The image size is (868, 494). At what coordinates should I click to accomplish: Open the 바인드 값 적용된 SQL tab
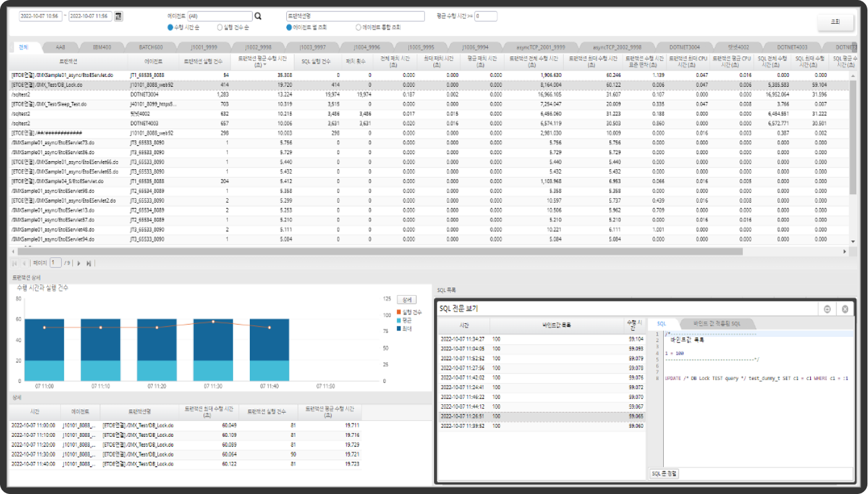(x=715, y=324)
